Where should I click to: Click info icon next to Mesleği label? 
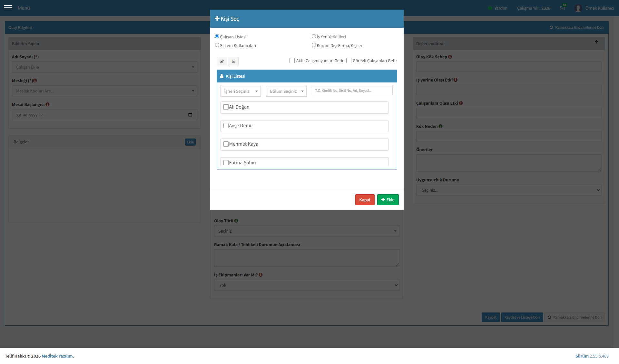click(35, 81)
